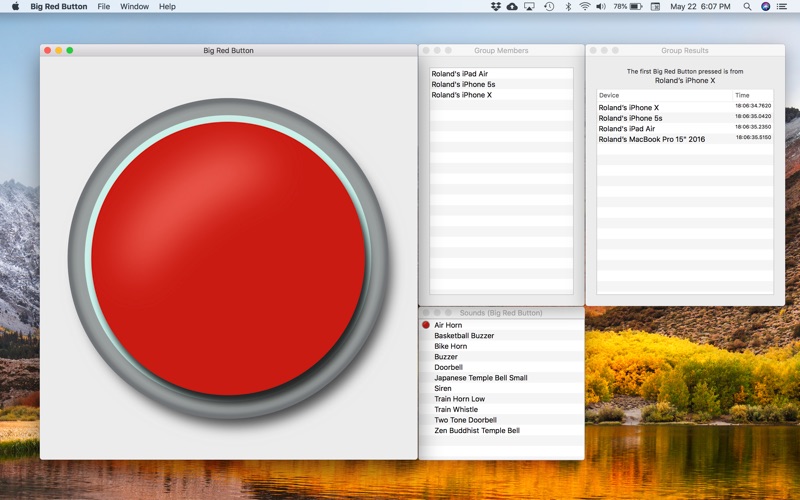Select the Train Horn Low sound
This screenshot has height=500, width=800.
502,399
